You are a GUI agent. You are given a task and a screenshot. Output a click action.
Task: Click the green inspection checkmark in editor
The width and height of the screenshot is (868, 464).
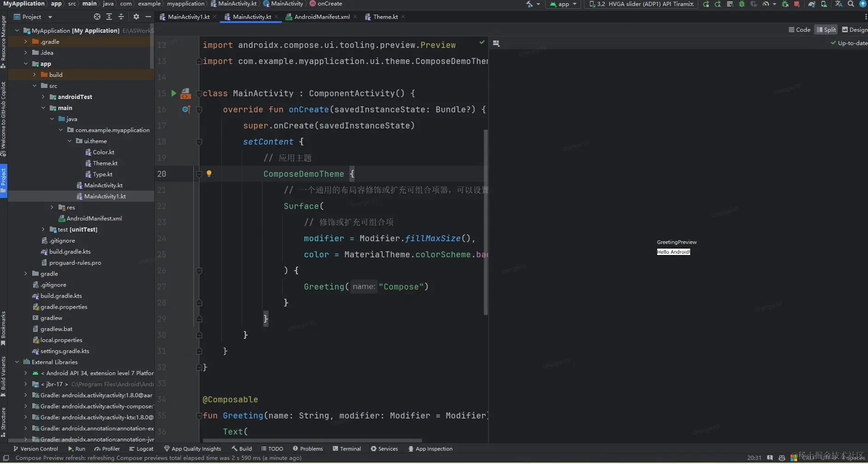[482, 42]
